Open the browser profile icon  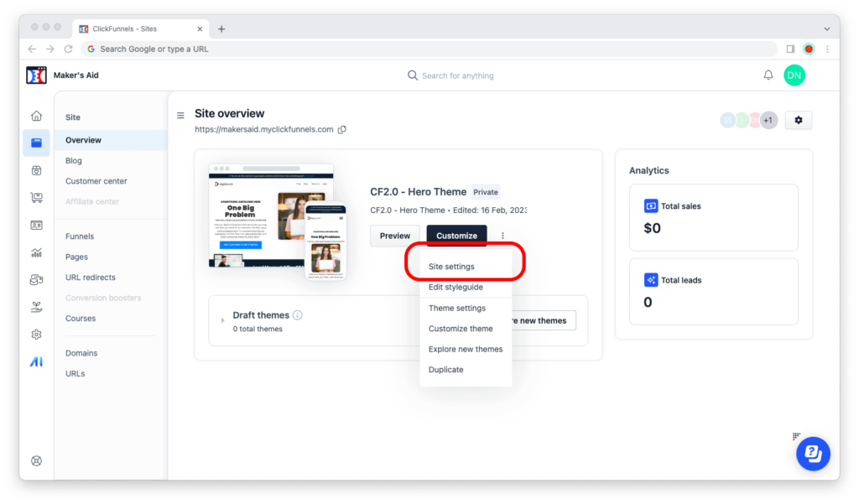pyautogui.click(x=809, y=49)
